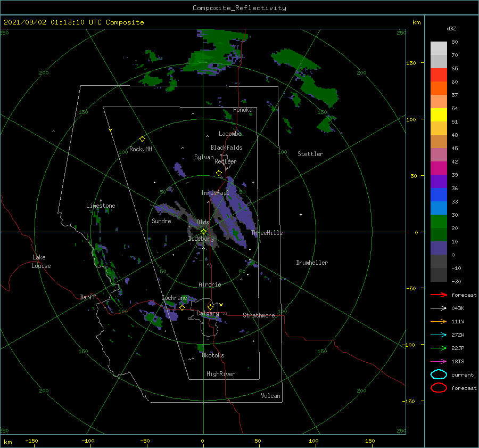Select the slate purple 10-0 dBZ swatch
This screenshot has width=479, height=448.
coord(439,248)
